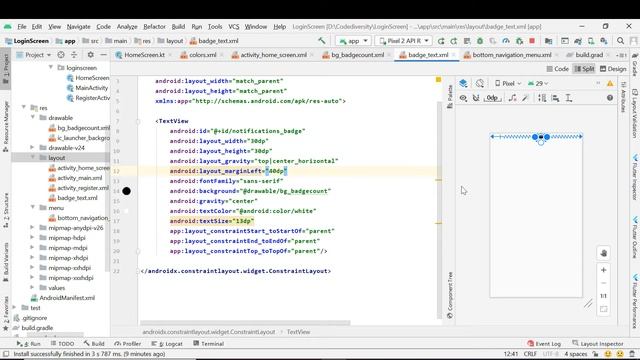
Task: Click the 0dp default margins field
Action: pos(493,98)
